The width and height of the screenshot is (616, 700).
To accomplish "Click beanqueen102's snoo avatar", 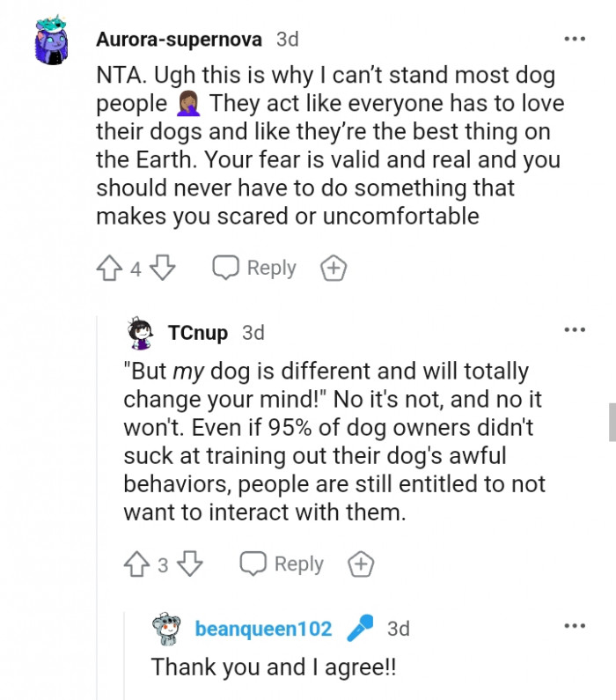I will 167,629.
